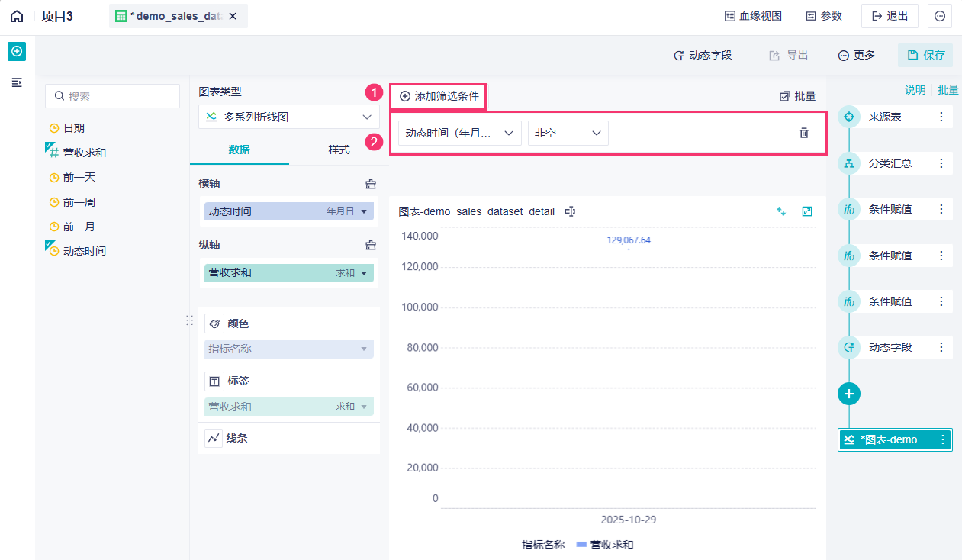
Task: Switch to the 样式 tab
Action: pos(339,150)
